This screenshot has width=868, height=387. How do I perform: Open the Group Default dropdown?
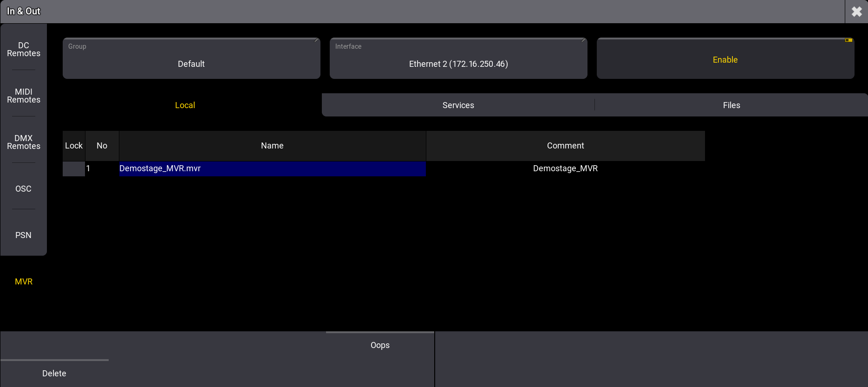(x=191, y=59)
